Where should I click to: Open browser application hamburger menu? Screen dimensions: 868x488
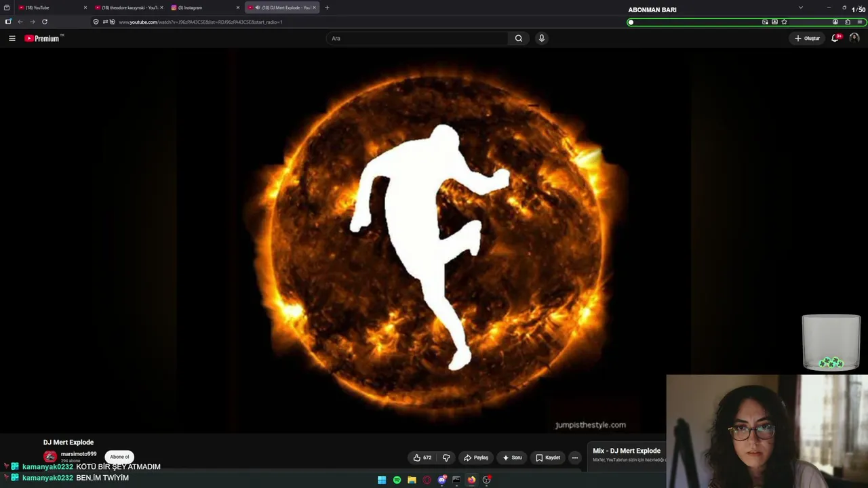point(859,22)
